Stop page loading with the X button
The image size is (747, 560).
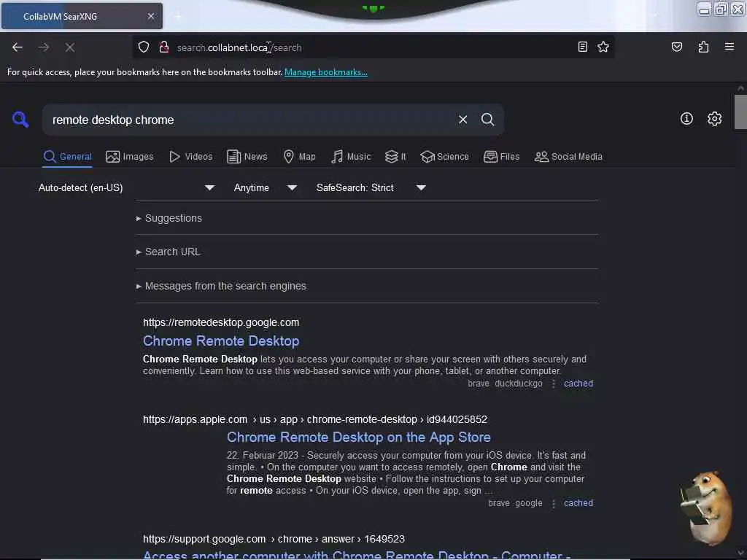(70, 47)
